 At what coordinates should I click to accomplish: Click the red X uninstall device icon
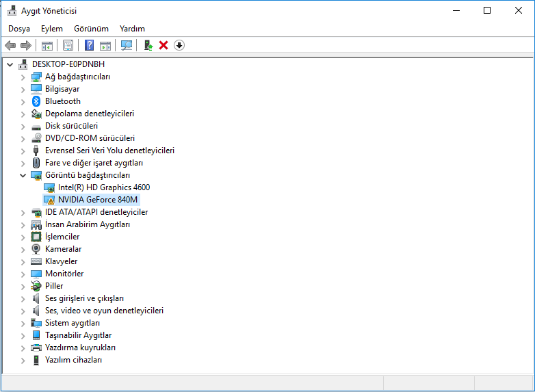coord(164,45)
